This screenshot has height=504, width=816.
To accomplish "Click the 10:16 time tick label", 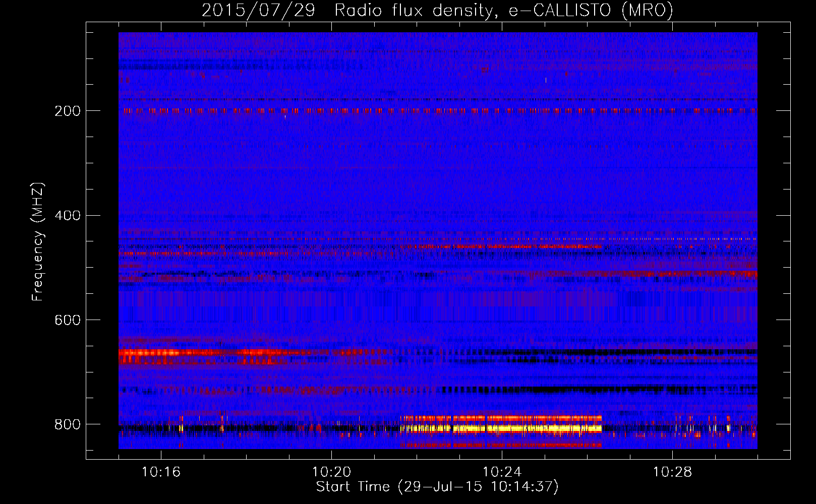I will point(161,472).
